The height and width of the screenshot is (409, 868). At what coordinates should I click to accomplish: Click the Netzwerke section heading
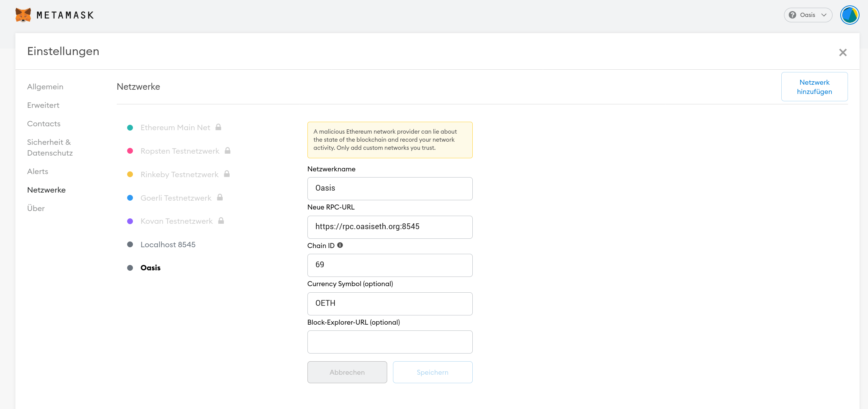(138, 87)
